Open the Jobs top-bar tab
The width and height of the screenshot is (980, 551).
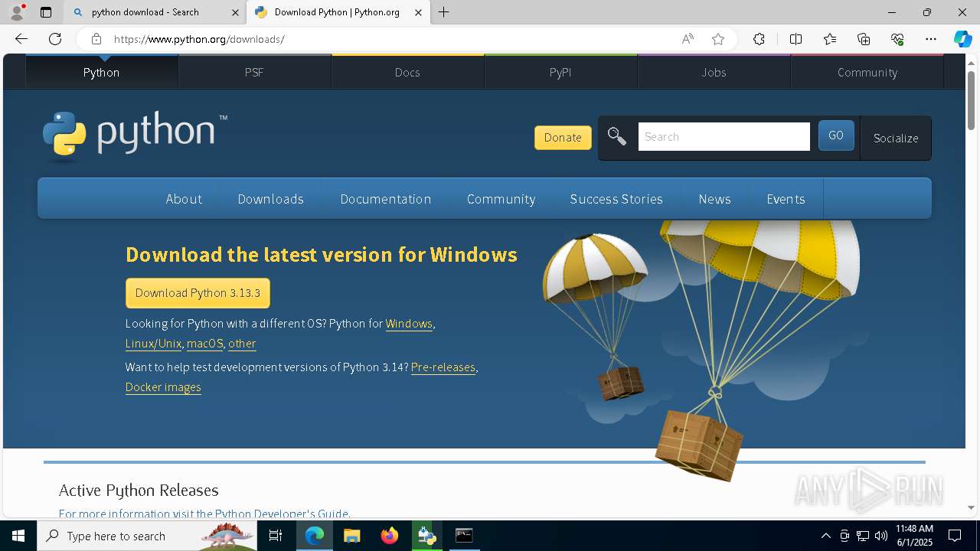click(x=714, y=72)
